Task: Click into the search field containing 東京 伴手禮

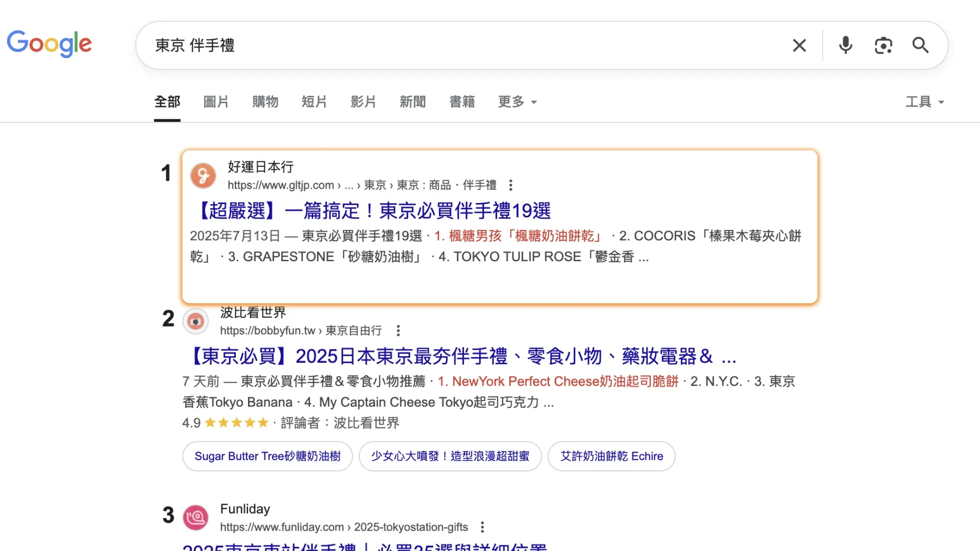Action: click(x=459, y=45)
